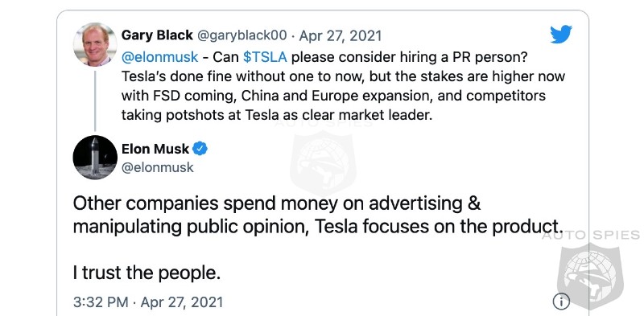Screen dimensions: 644x316
Task: Open Elon Musk's rocket avatar
Action: (95, 157)
